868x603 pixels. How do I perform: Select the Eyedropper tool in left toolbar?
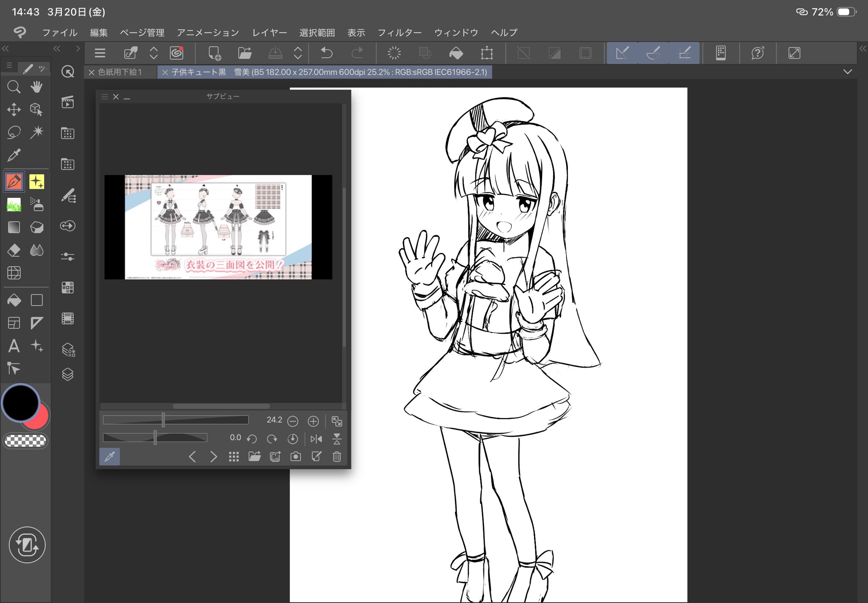(14, 155)
